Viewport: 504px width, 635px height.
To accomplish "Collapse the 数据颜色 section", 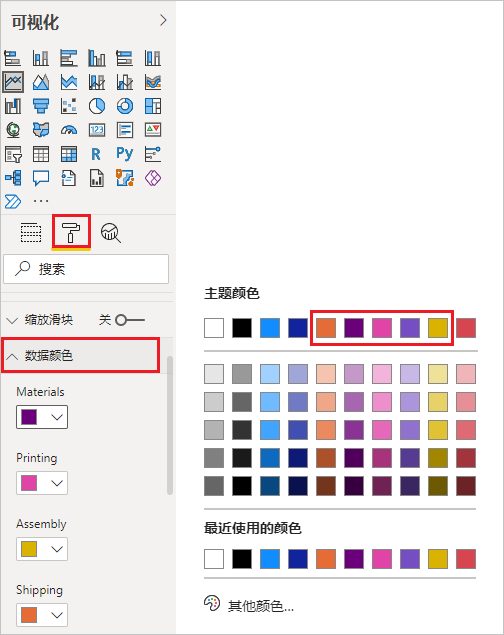I will point(81,356).
